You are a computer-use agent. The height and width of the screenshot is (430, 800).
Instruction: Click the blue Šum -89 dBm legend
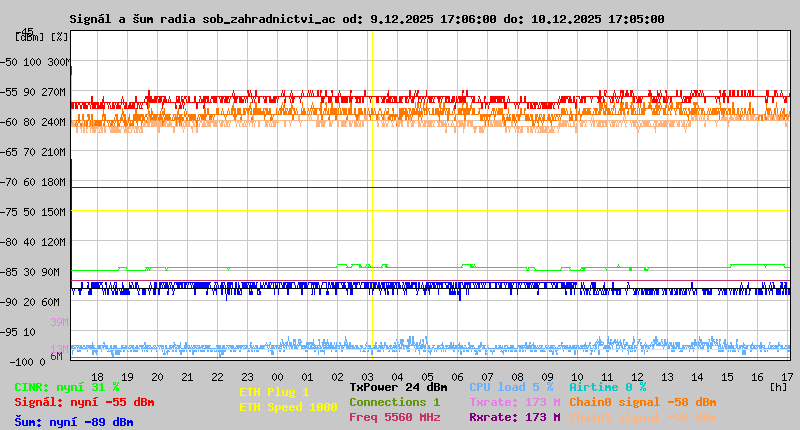[73, 421]
